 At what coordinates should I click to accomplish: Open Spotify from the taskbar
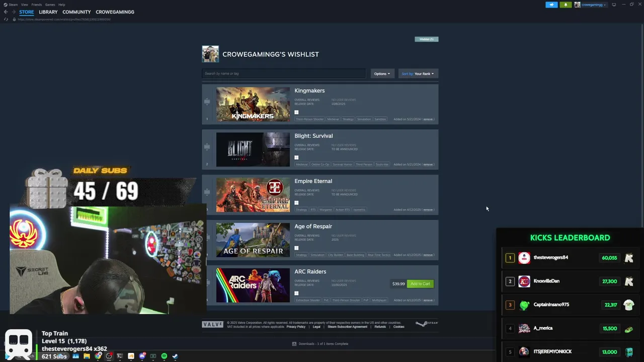click(x=164, y=356)
